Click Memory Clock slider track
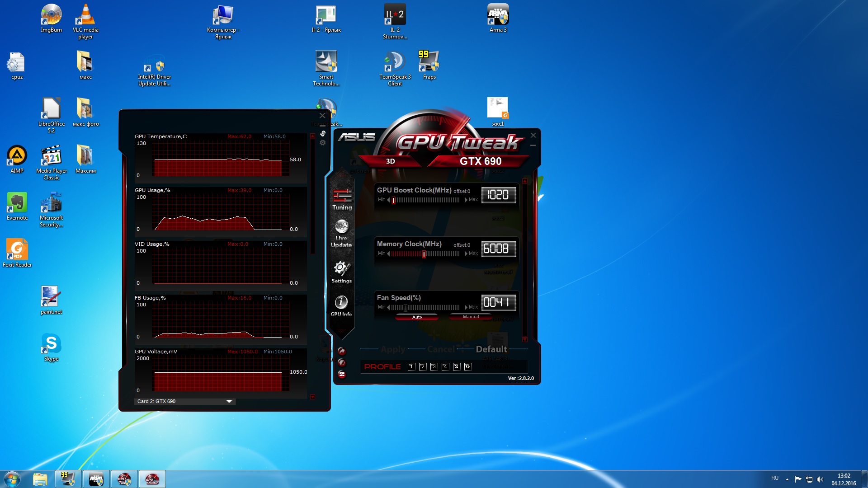This screenshot has width=868, height=488. (425, 253)
